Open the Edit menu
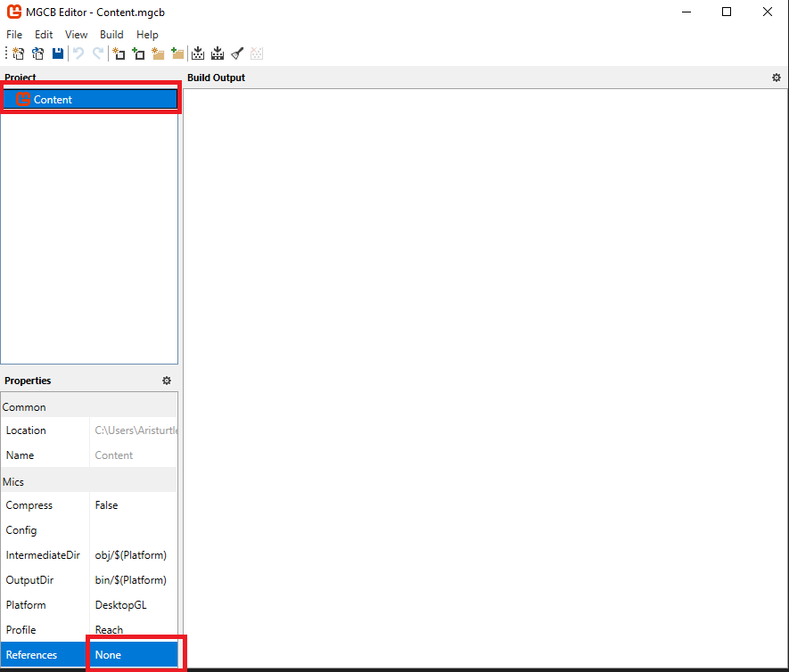The height and width of the screenshot is (672, 789). coord(44,35)
